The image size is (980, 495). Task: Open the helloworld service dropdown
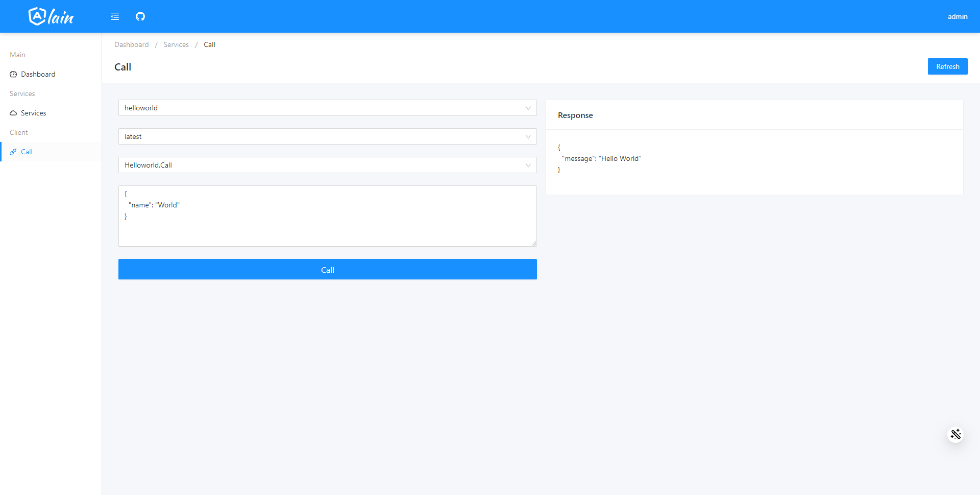[x=327, y=108]
